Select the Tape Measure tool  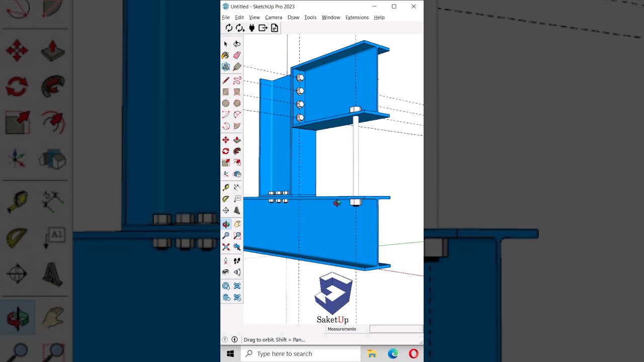click(226, 188)
